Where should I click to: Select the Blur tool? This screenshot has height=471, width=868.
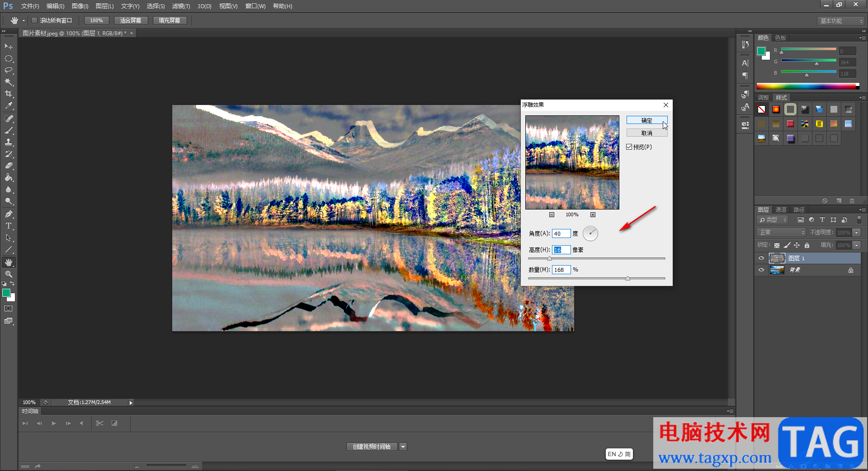(x=9, y=190)
